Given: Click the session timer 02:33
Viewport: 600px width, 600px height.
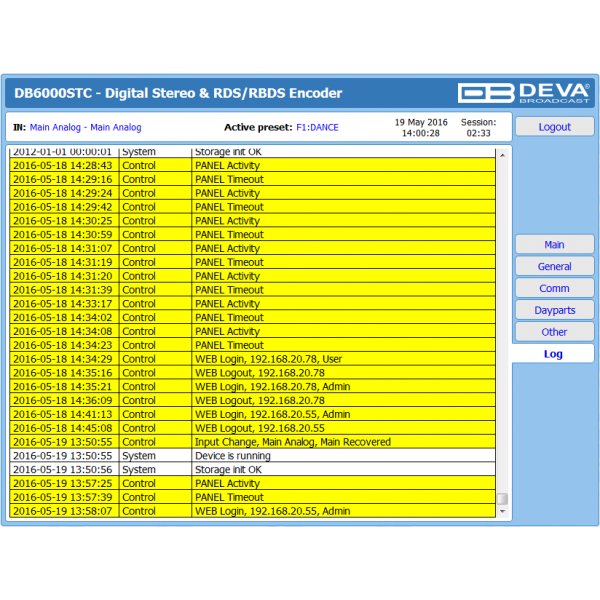Looking at the screenshot, I should [478, 133].
